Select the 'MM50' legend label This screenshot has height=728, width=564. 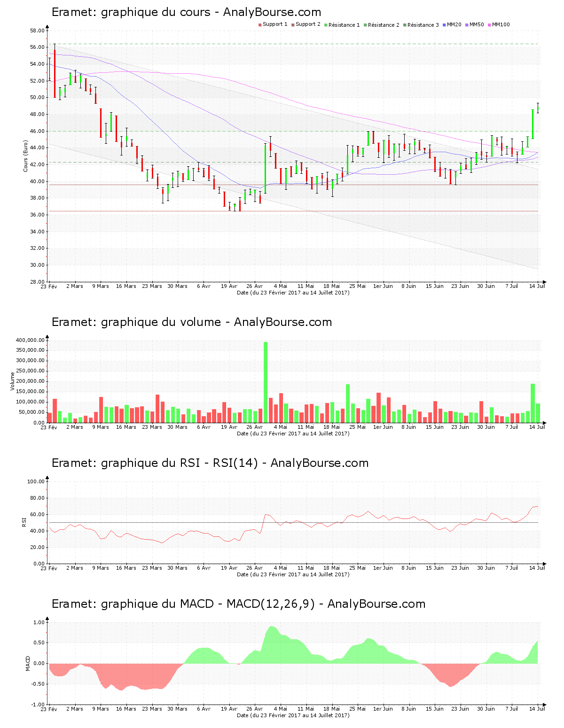click(477, 24)
